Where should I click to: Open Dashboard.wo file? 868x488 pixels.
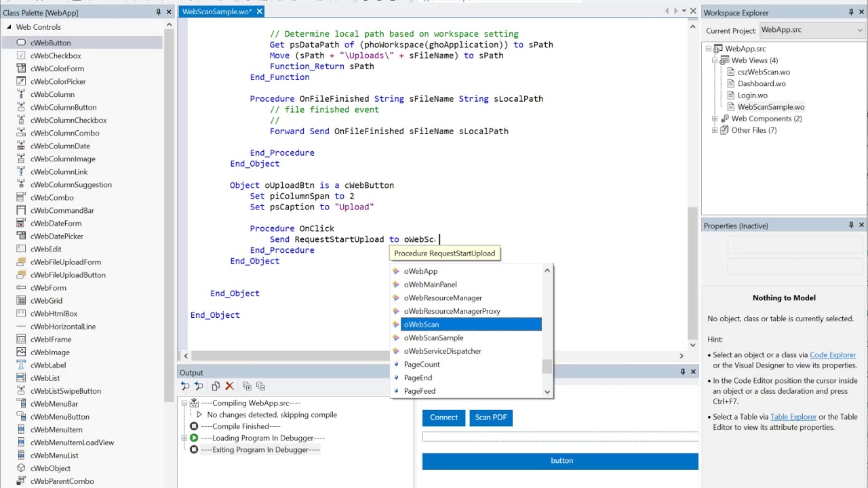[762, 83]
